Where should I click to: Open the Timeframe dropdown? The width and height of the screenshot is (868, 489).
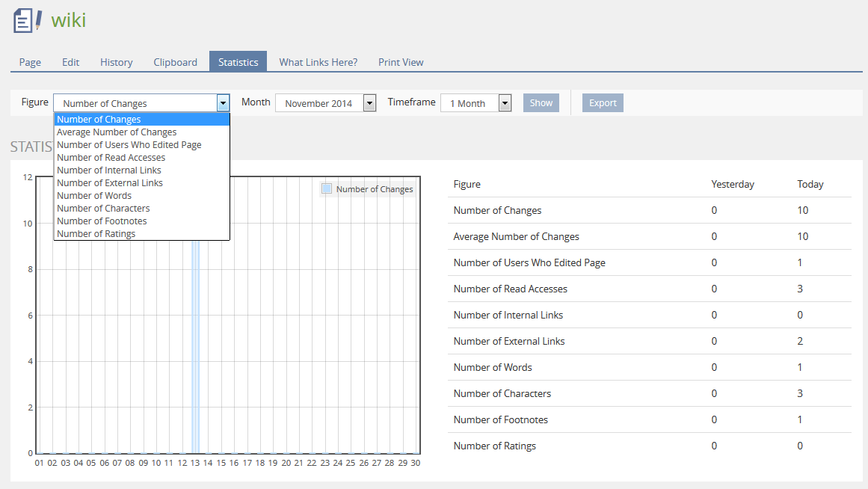coord(505,103)
